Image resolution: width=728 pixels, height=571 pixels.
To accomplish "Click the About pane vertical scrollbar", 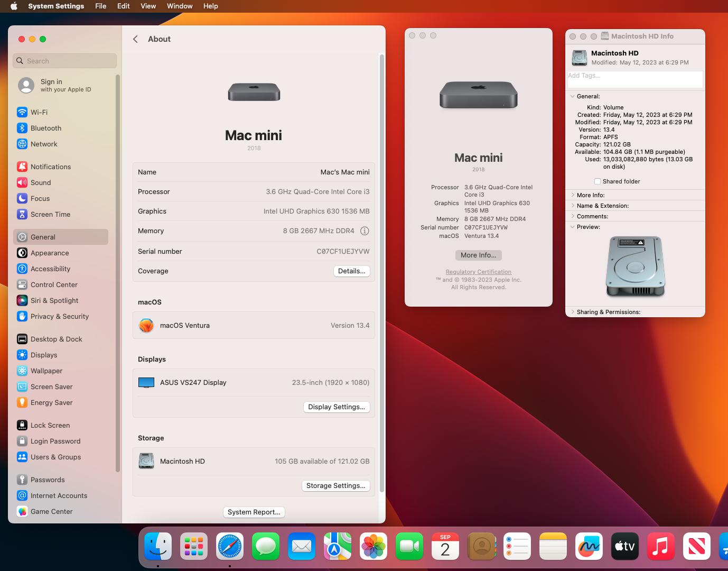I will (382, 272).
